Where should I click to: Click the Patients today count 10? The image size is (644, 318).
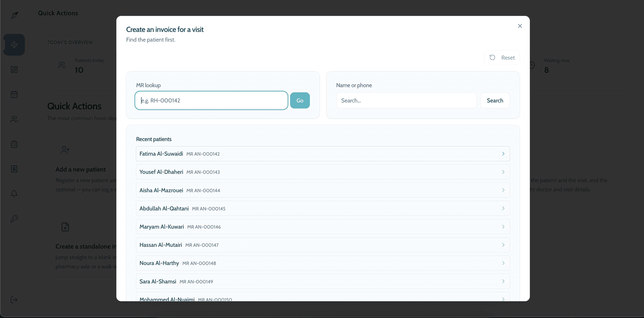(x=79, y=70)
